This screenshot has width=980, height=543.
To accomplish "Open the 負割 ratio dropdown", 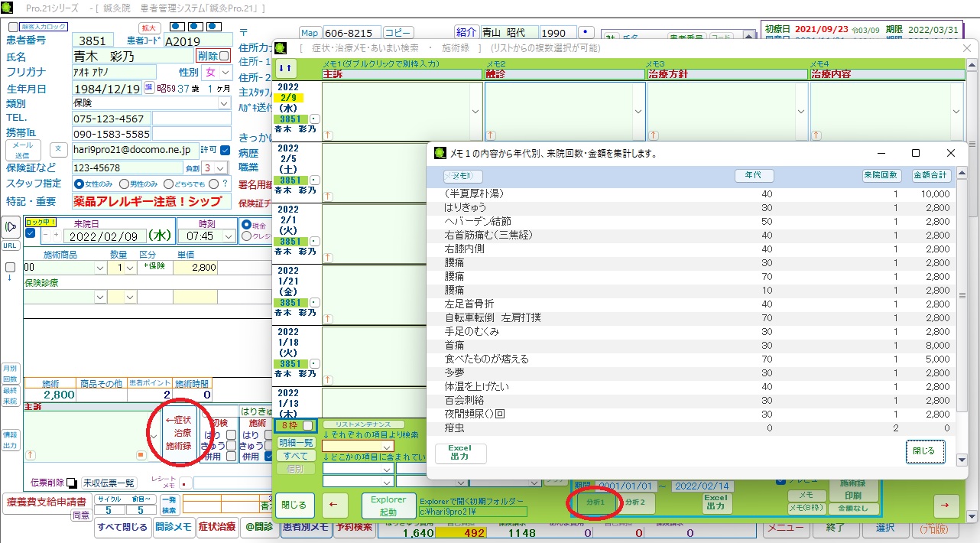I will point(221,167).
